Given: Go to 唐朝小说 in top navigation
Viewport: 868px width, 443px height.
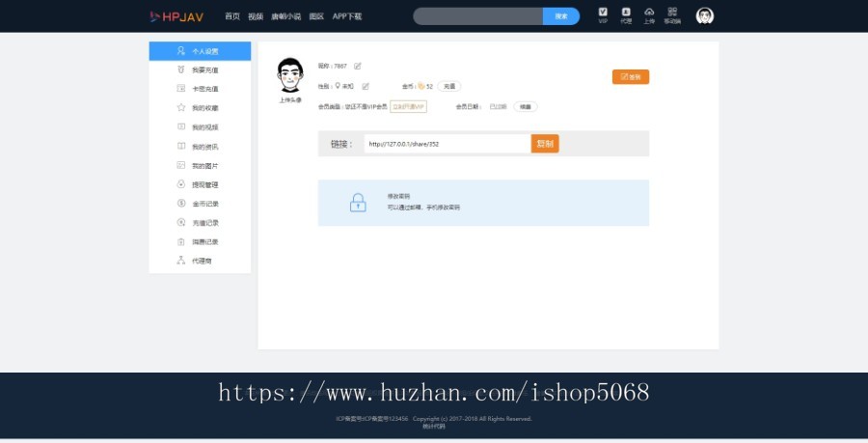Looking at the screenshot, I should (x=286, y=16).
